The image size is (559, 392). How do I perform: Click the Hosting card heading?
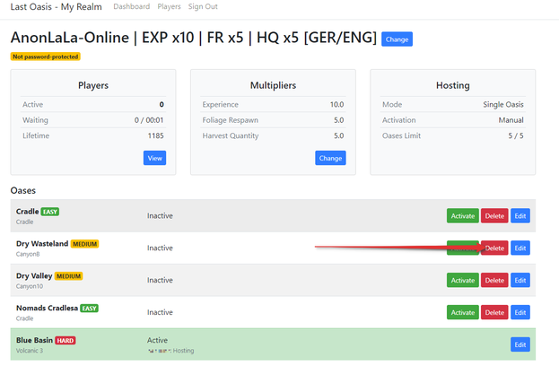(453, 85)
